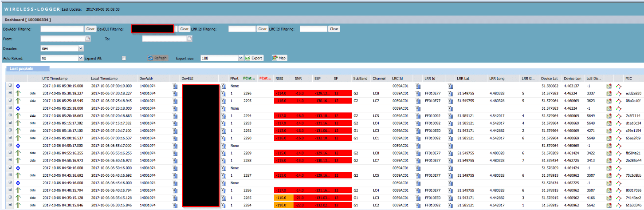Enable the Expand All checkbox
The width and height of the screenshot is (644, 210).
tap(124, 58)
